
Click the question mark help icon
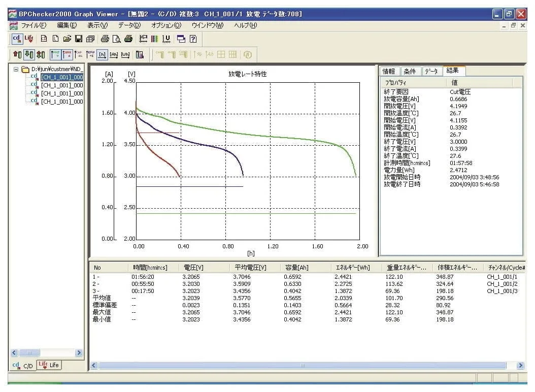[193, 39]
